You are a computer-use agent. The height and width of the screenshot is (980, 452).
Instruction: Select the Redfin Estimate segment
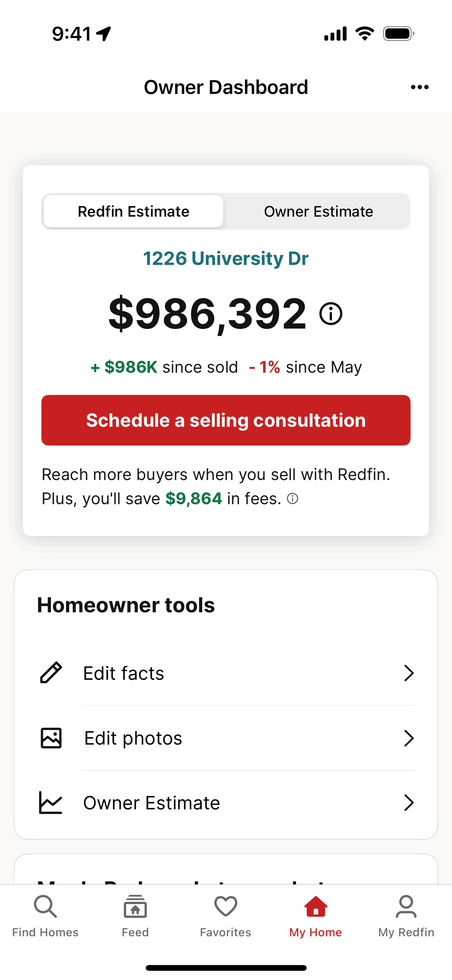133,212
